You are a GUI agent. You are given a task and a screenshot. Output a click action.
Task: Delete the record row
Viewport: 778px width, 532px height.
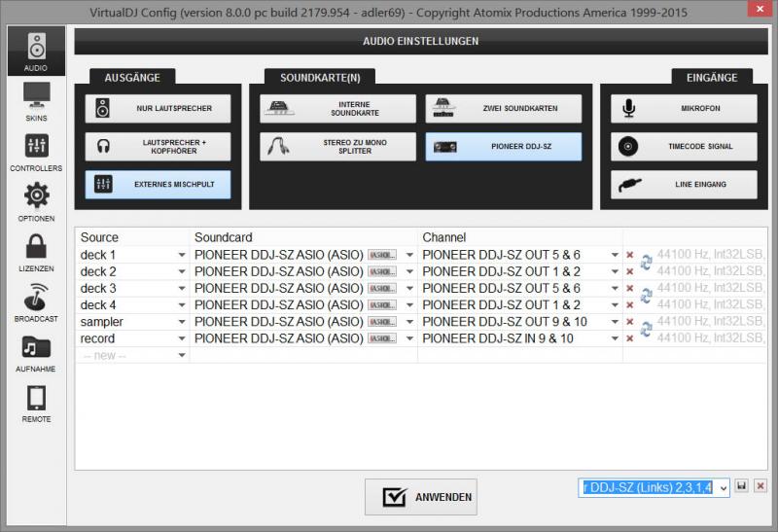[629, 338]
